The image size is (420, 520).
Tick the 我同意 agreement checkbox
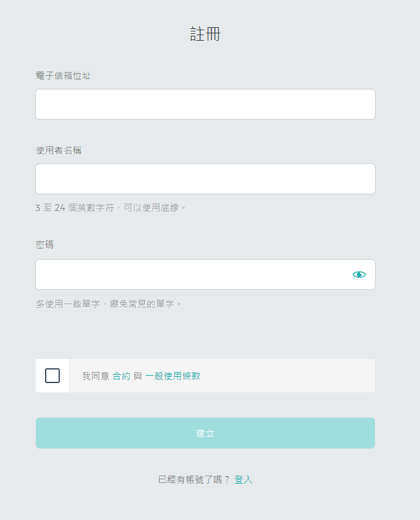point(52,376)
